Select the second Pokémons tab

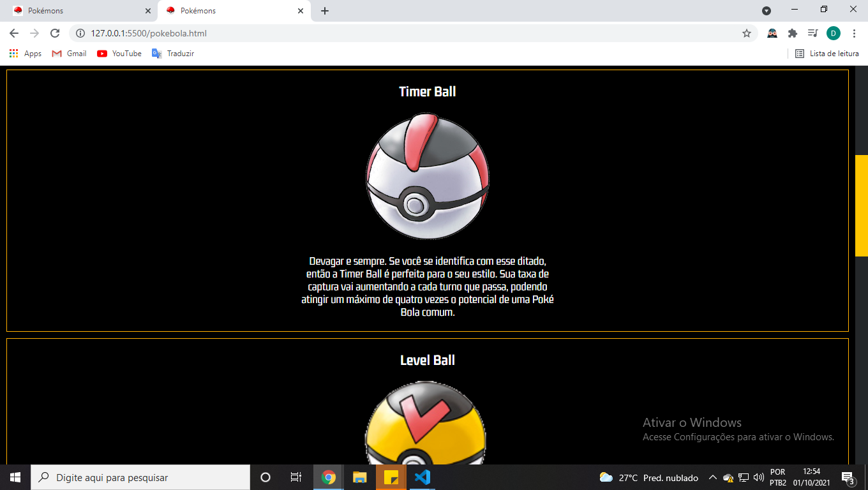[234, 11]
